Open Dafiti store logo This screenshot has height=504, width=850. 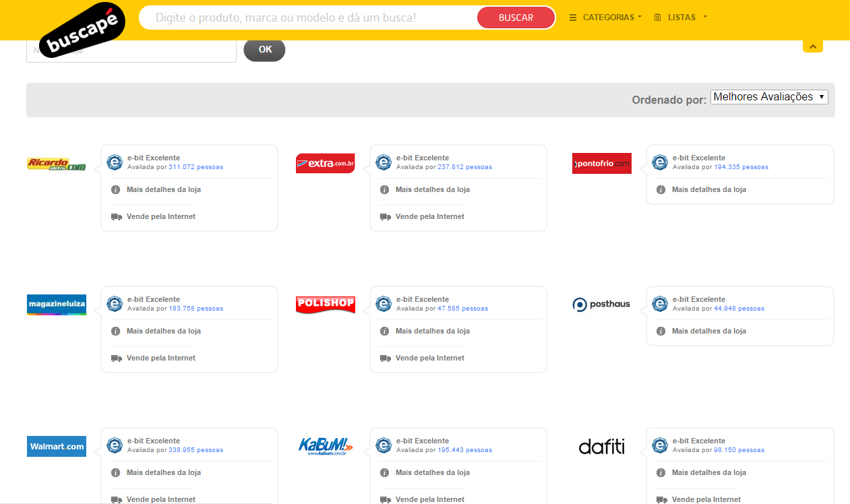(x=602, y=446)
